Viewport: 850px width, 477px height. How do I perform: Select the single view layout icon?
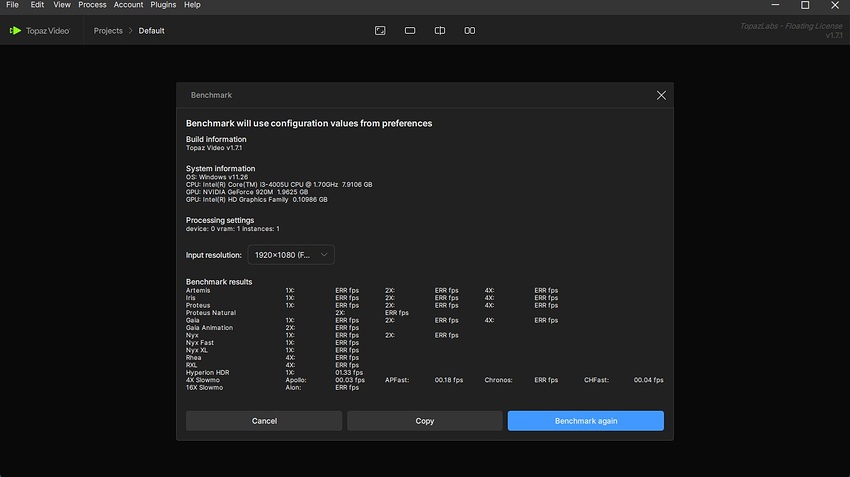pos(410,31)
